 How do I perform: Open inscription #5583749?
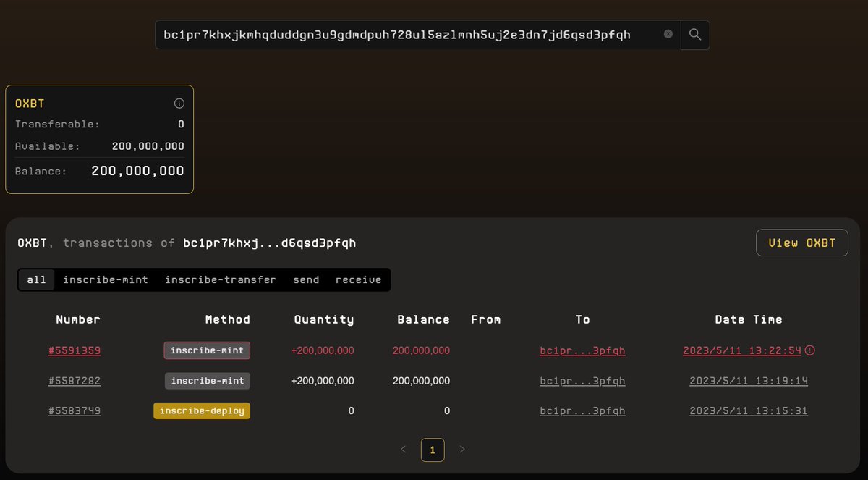tap(75, 411)
